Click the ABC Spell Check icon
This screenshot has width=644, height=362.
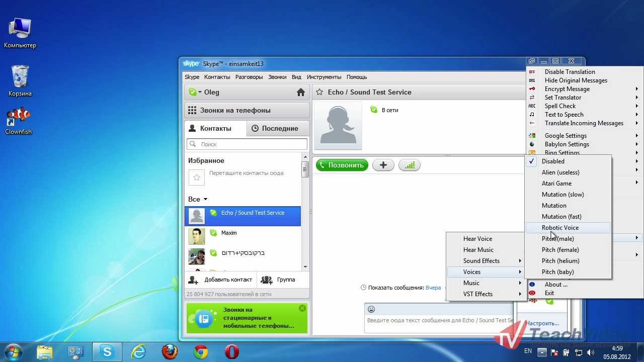[x=532, y=106]
